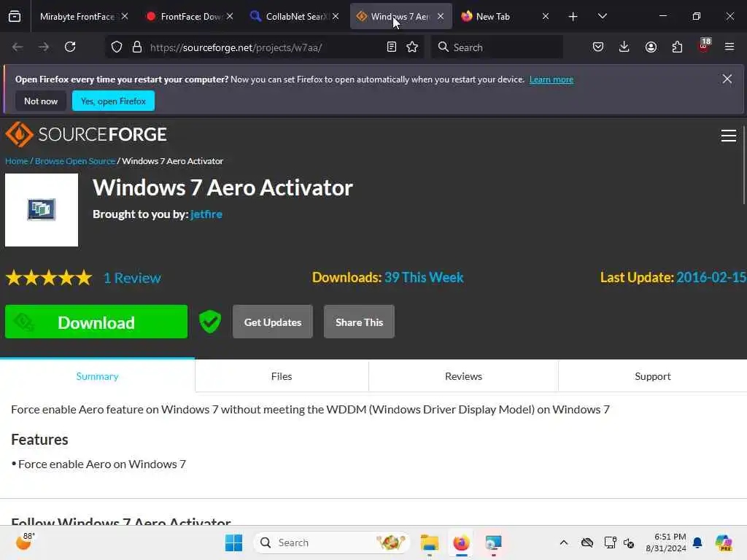Click the Get Updates button
Image resolution: width=747 pixels, height=560 pixels.
273,322
